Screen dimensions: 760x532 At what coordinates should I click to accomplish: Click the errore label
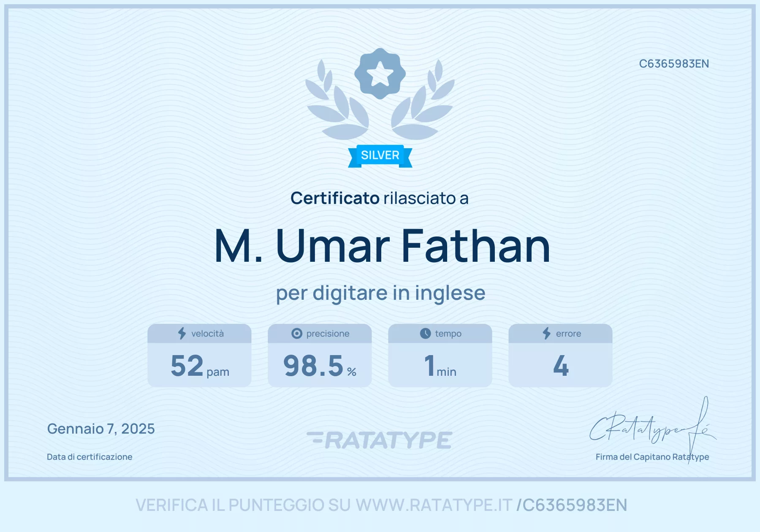pos(568,334)
